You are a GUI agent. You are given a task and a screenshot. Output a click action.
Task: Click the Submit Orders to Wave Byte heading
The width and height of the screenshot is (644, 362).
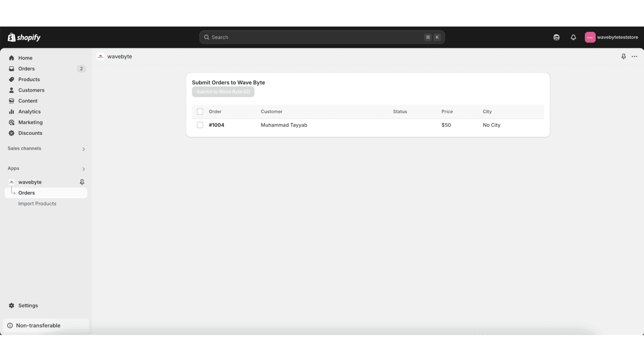(x=228, y=82)
